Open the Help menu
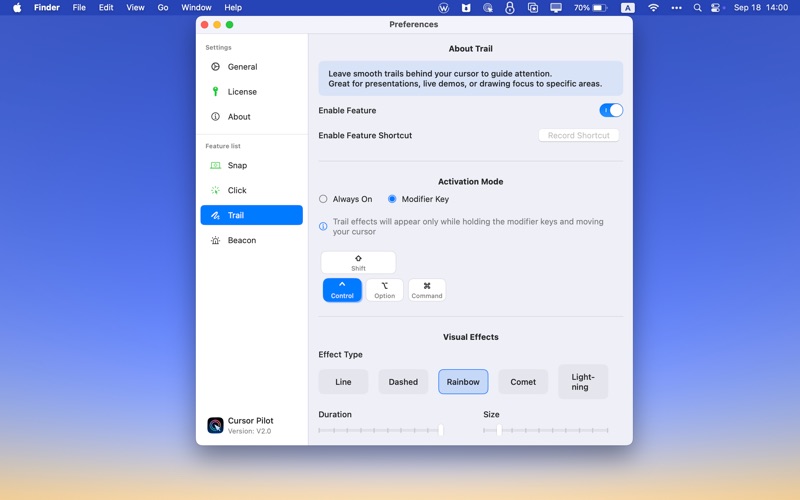This screenshot has width=800, height=500. pos(233,8)
